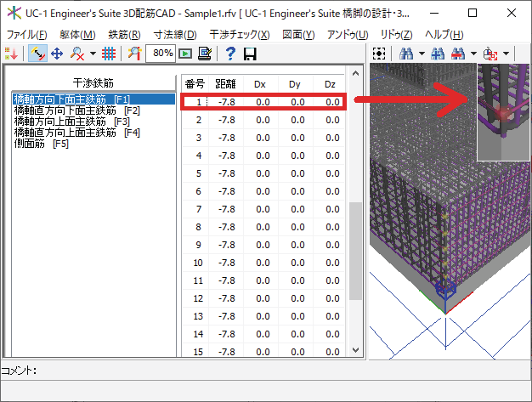Click the first blue binoculars icon
Viewport: 532px width, 402px height.
[x=405, y=54]
